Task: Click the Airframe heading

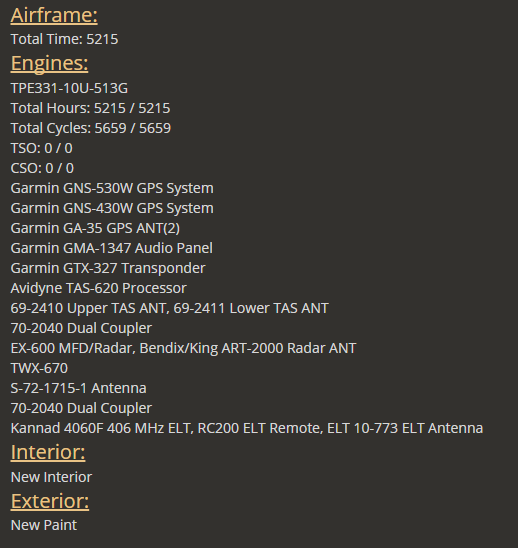Action: 54,16
